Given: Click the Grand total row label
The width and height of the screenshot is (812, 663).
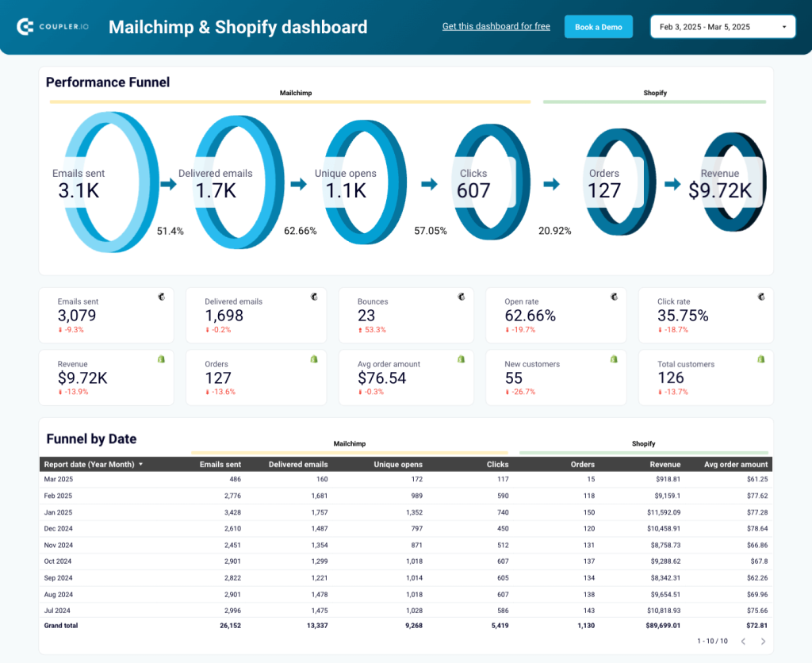Looking at the screenshot, I should point(60,626).
